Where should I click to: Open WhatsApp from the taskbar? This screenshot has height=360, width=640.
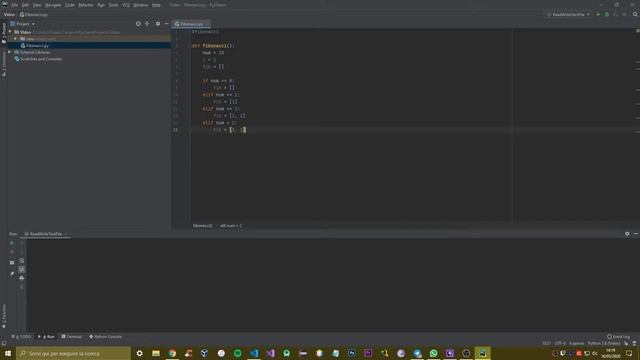[433, 353]
